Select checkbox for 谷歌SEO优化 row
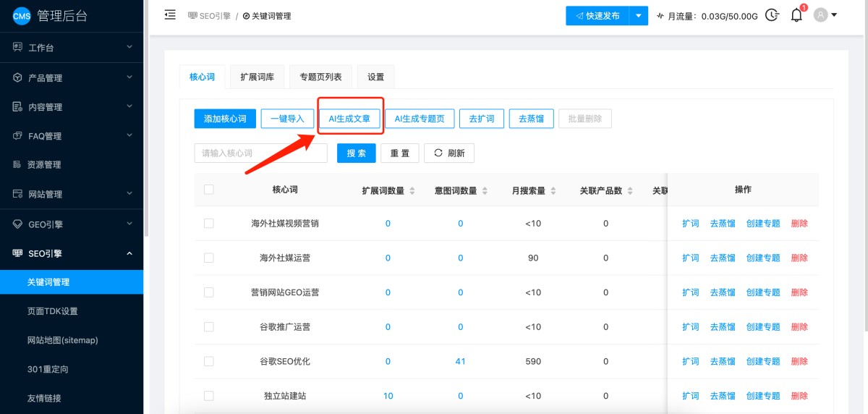The width and height of the screenshot is (868, 414). pyautogui.click(x=209, y=361)
